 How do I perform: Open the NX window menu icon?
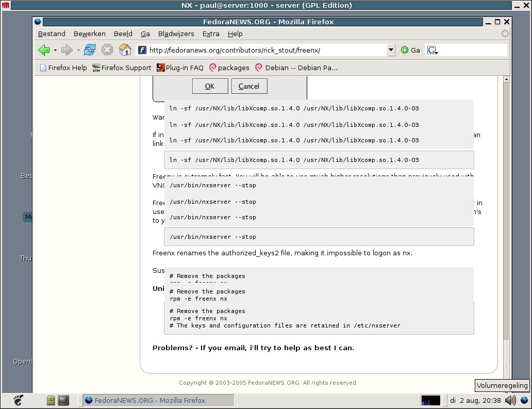point(5,5)
